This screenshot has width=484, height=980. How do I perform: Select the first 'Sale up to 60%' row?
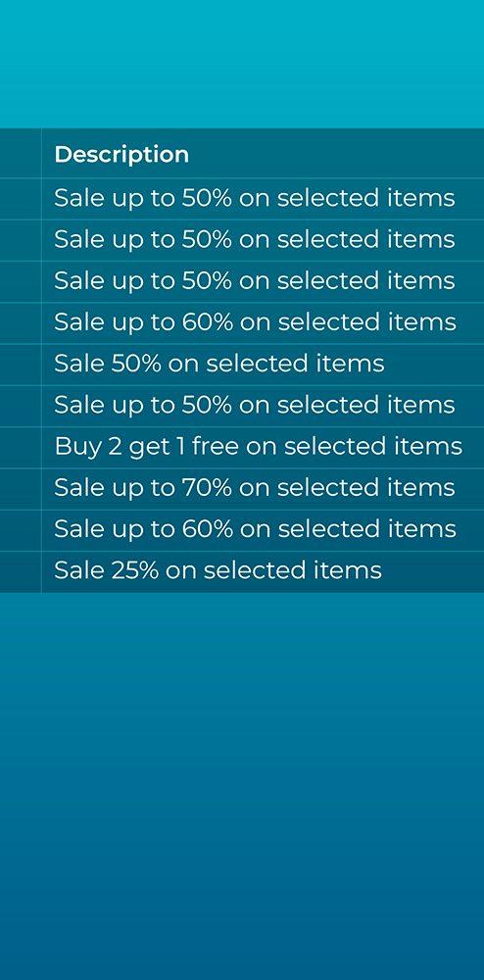pyautogui.click(x=263, y=323)
